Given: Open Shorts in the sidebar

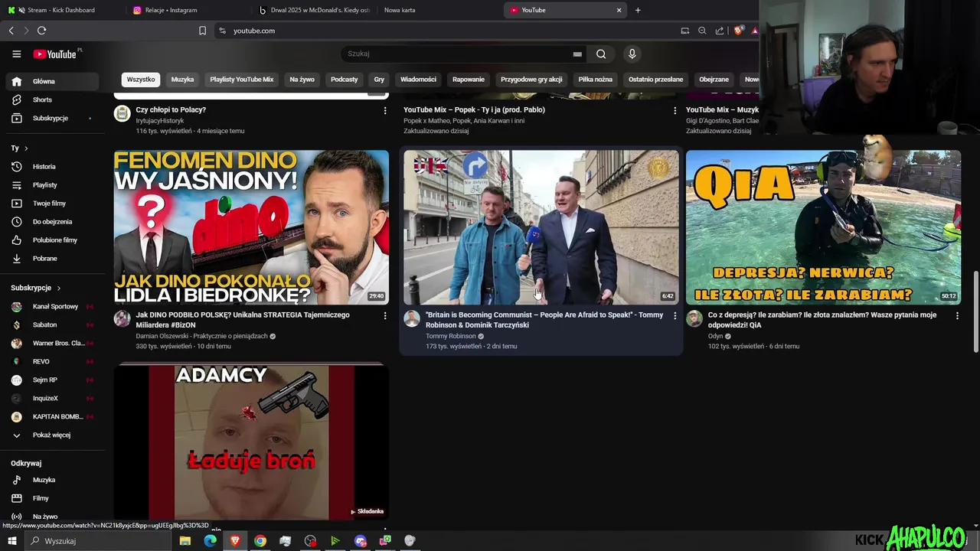Looking at the screenshot, I should [52, 99].
